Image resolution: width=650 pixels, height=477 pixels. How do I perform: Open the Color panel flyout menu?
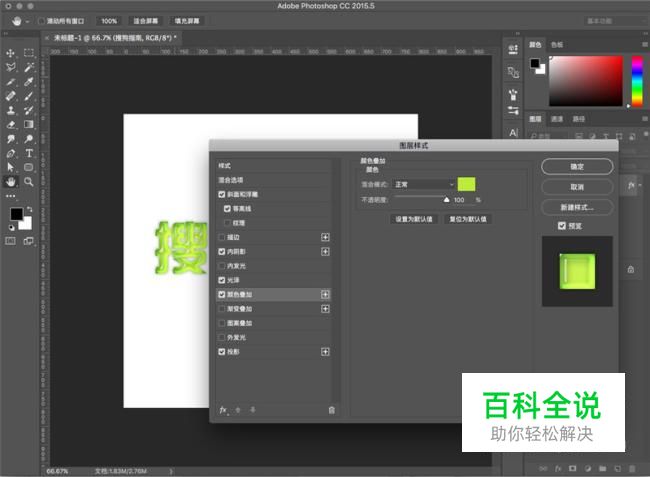coord(645,44)
